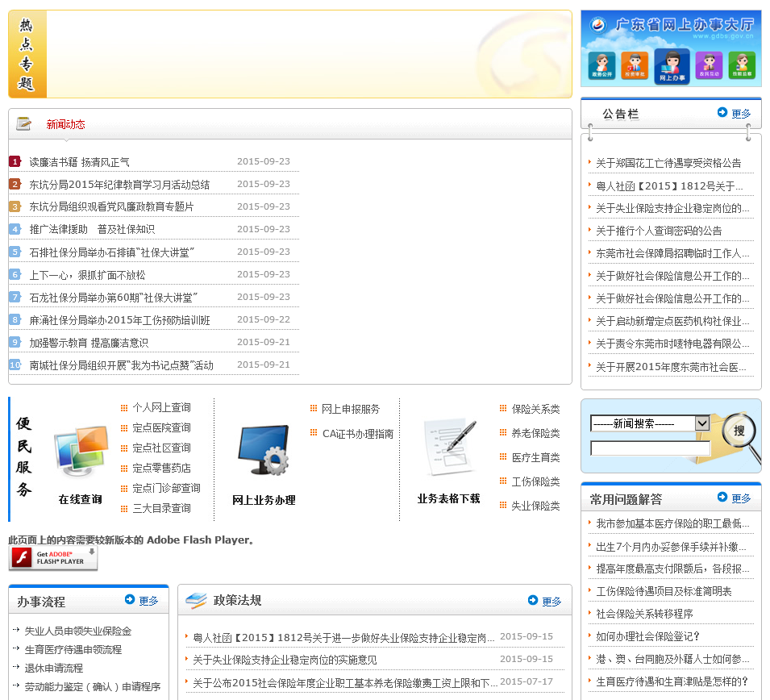
Task: Open notice 关于郑国花工亡待遇享受资格公告
Action: [668, 163]
